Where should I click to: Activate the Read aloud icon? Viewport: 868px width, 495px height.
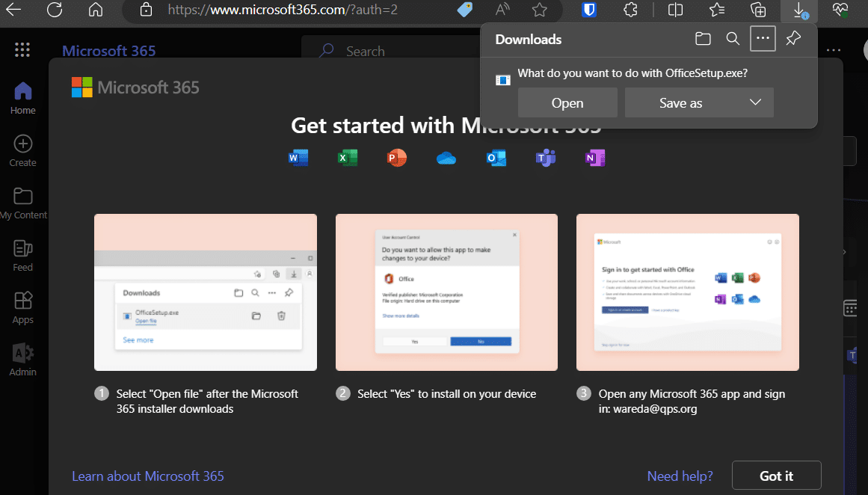(502, 10)
